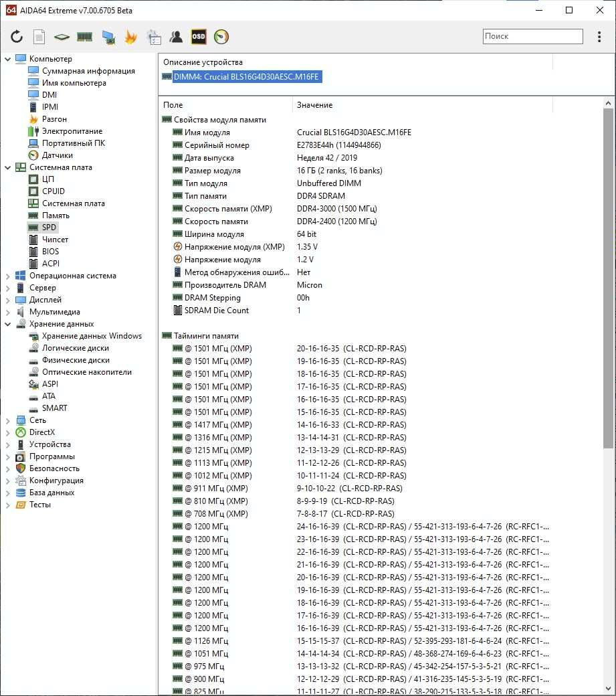Select ЦП under Системная плата
The image size is (616, 696).
tap(48, 179)
